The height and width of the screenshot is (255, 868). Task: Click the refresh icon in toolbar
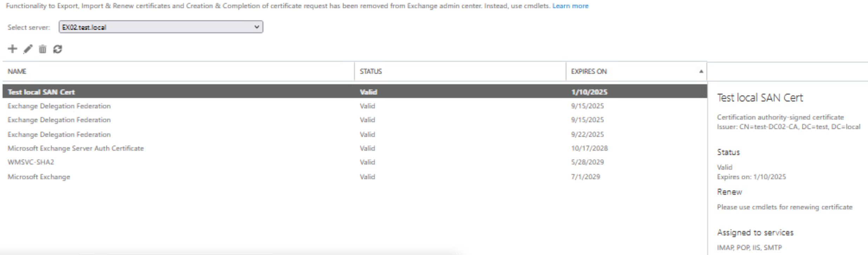click(58, 49)
